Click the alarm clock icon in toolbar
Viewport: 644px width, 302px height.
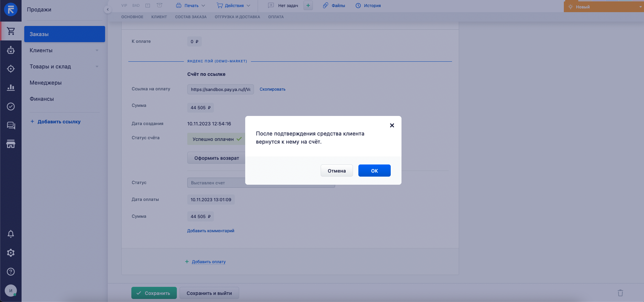[159, 5]
